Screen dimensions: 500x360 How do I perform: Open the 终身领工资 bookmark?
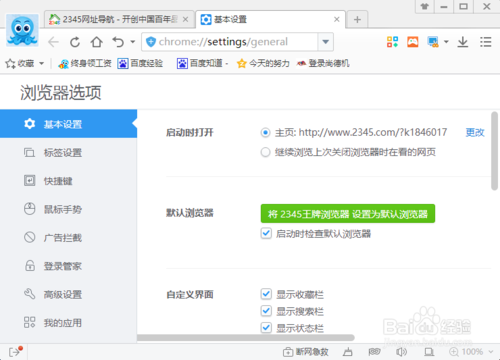(85, 63)
